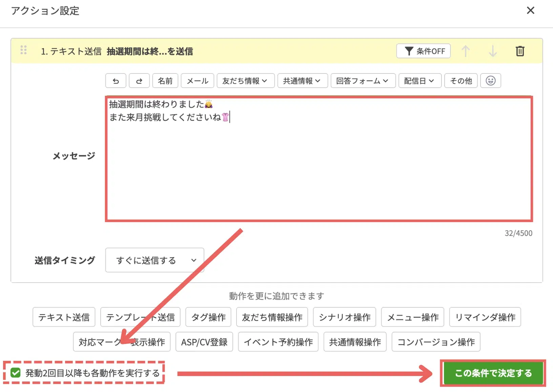Grab the drag handle dots of action 1
553x392 pixels.
[23, 50]
